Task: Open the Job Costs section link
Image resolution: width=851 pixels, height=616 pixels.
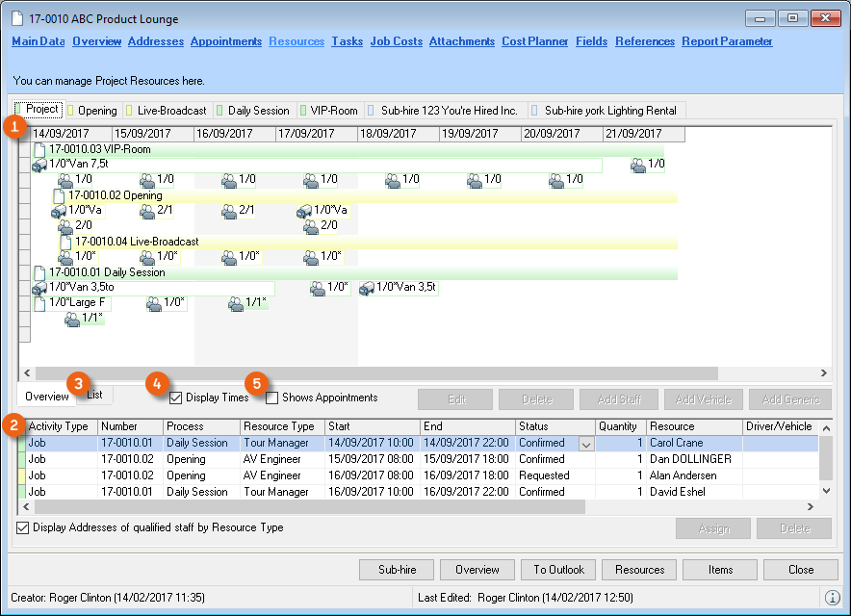Action: point(396,41)
